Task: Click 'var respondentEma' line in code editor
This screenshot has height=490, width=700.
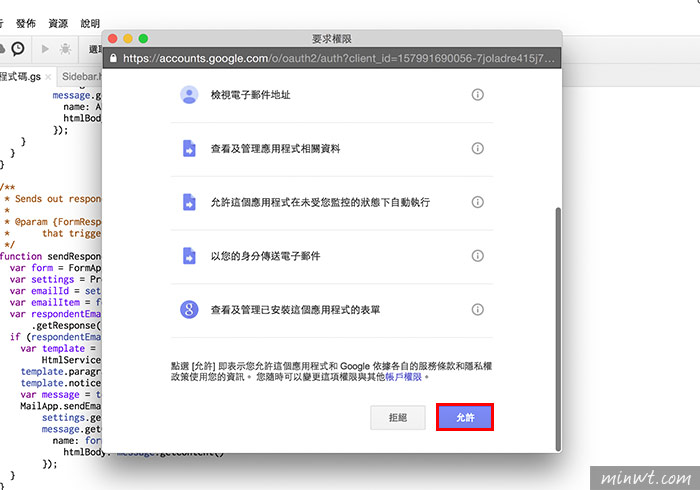Action: pyautogui.click(x=55, y=314)
